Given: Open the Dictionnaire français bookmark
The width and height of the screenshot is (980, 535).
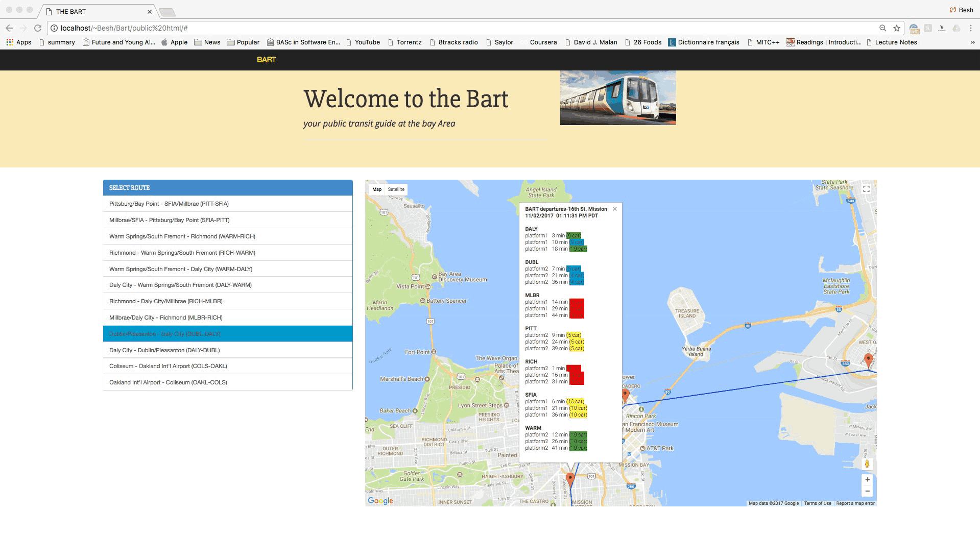Looking at the screenshot, I should click(x=704, y=42).
